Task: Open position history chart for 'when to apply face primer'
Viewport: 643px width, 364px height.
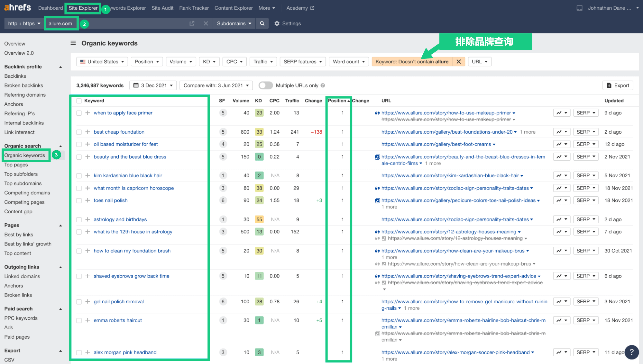Action: point(562,113)
